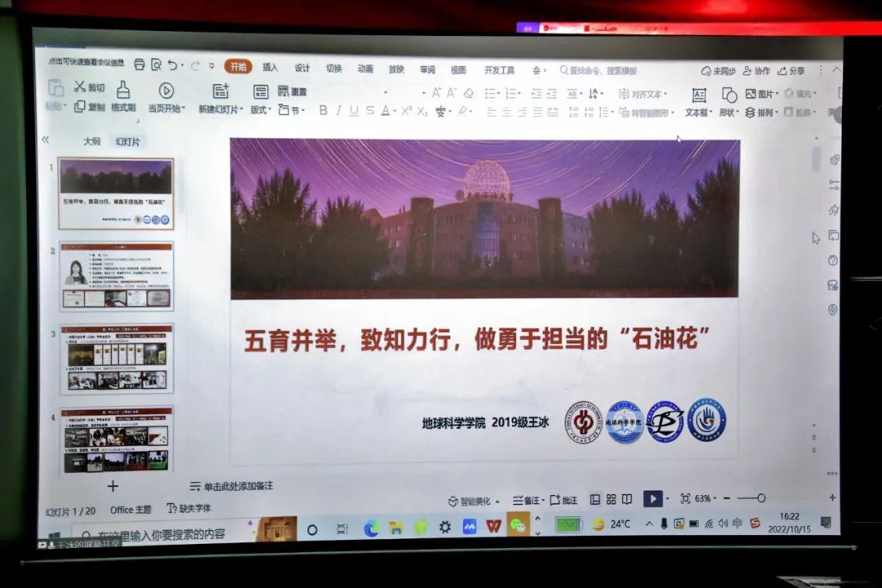Click the Share (分享) button
The height and width of the screenshot is (588, 882).
click(791, 71)
